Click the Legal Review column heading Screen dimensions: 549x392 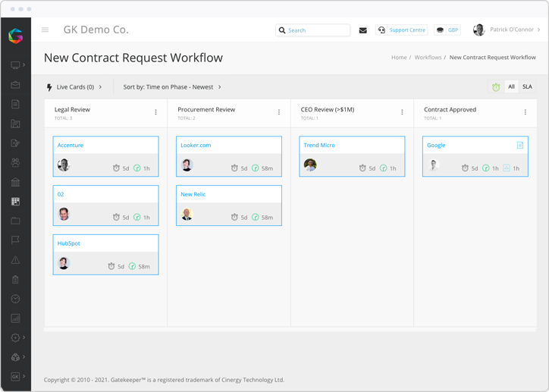(72, 109)
